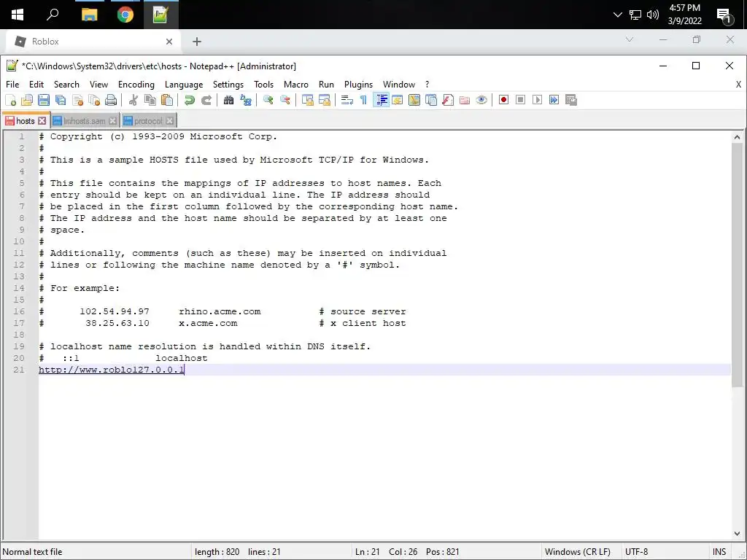
Task: Open a new Chrome tab with plus
Action: [197, 42]
